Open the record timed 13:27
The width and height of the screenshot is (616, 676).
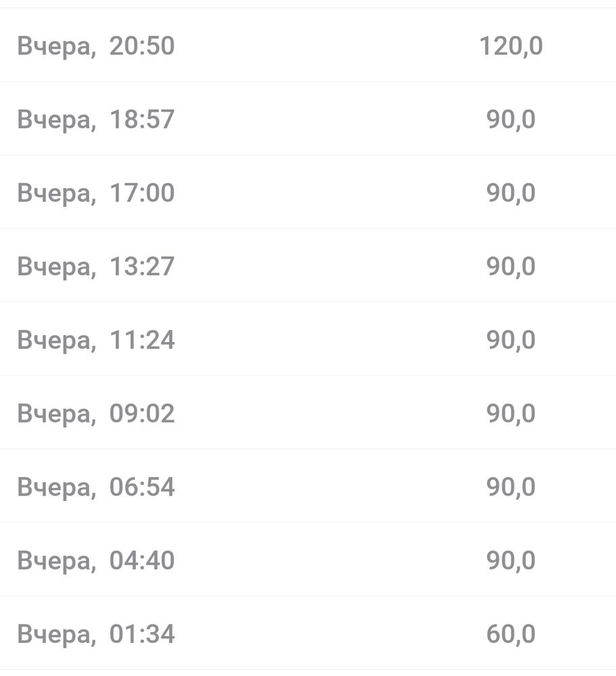(x=96, y=266)
